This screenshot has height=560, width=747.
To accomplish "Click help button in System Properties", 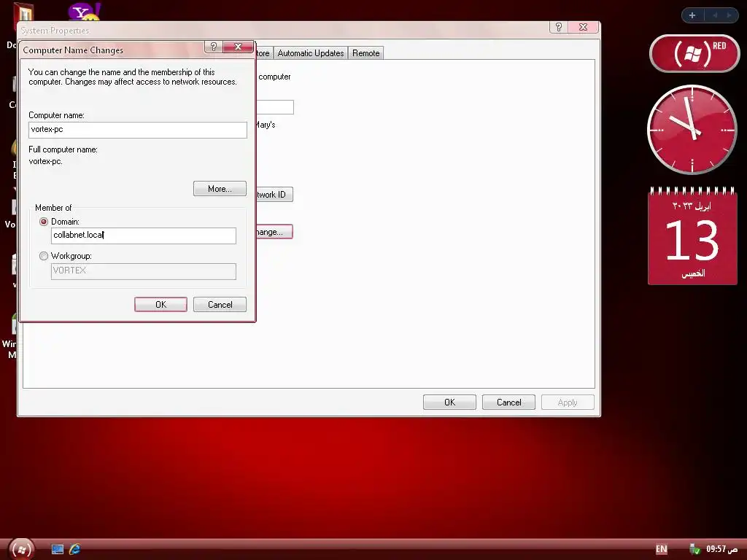I will (558, 27).
